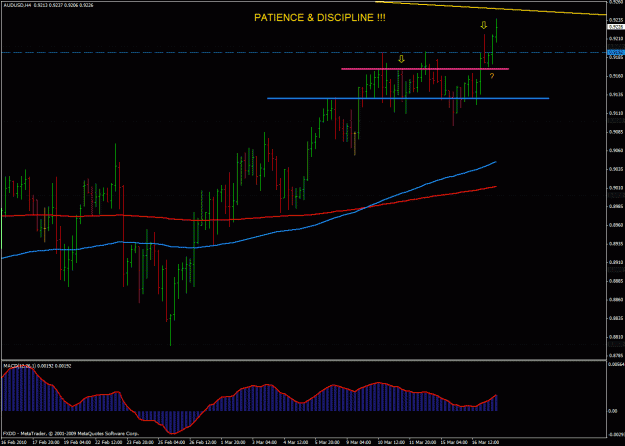
Task: Click the blue moving average line
Action: pyautogui.click(x=249, y=238)
